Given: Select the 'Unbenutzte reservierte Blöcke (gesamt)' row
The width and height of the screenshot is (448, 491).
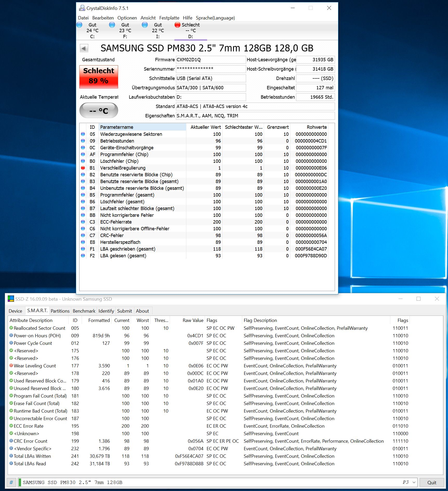Looking at the screenshot, I should coord(204,188).
